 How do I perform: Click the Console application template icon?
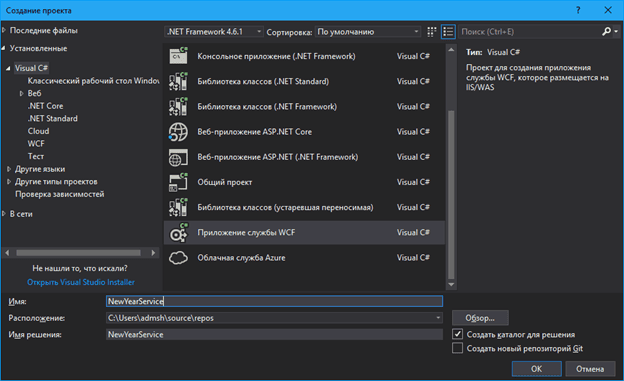178,56
